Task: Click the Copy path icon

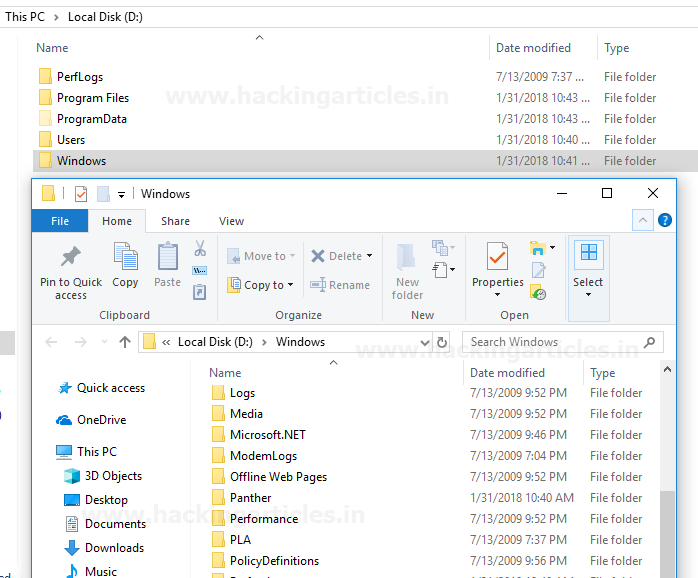Action: tap(199, 270)
